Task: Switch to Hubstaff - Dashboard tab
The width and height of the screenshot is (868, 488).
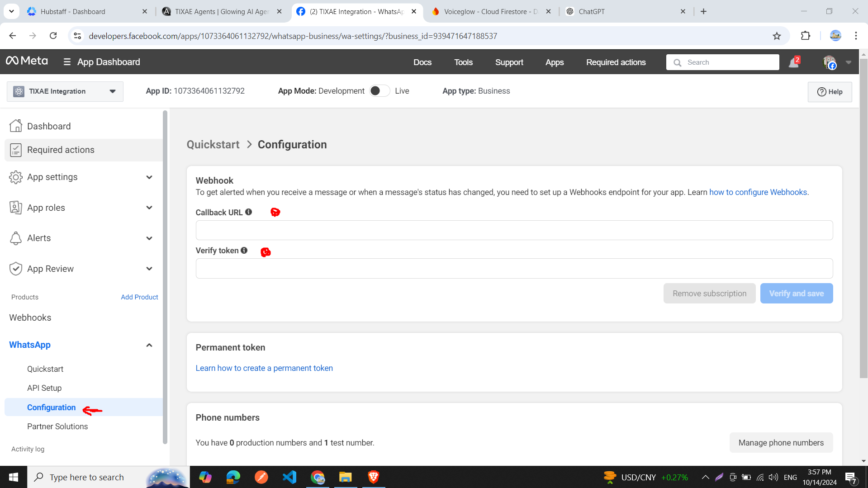Action: pyautogui.click(x=87, y=11)
